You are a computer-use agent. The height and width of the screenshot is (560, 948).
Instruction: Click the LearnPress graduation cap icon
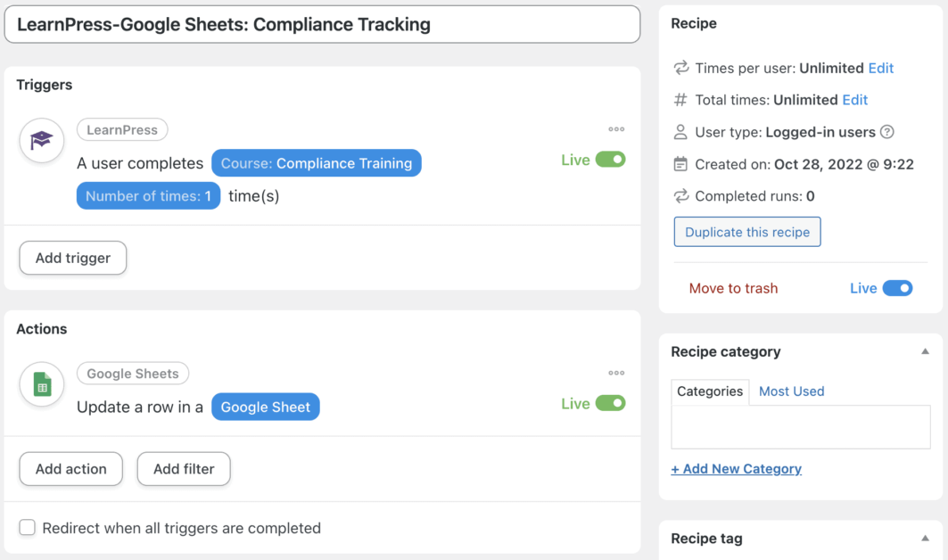(42, 141)
